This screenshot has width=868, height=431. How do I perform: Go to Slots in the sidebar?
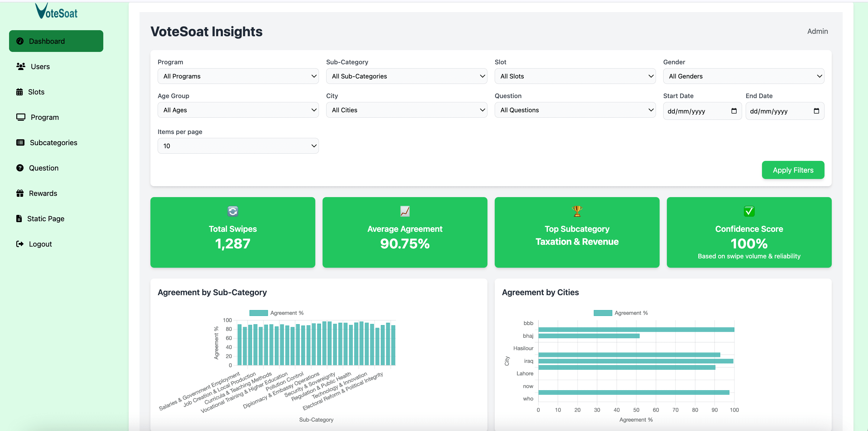click(56, 91)
